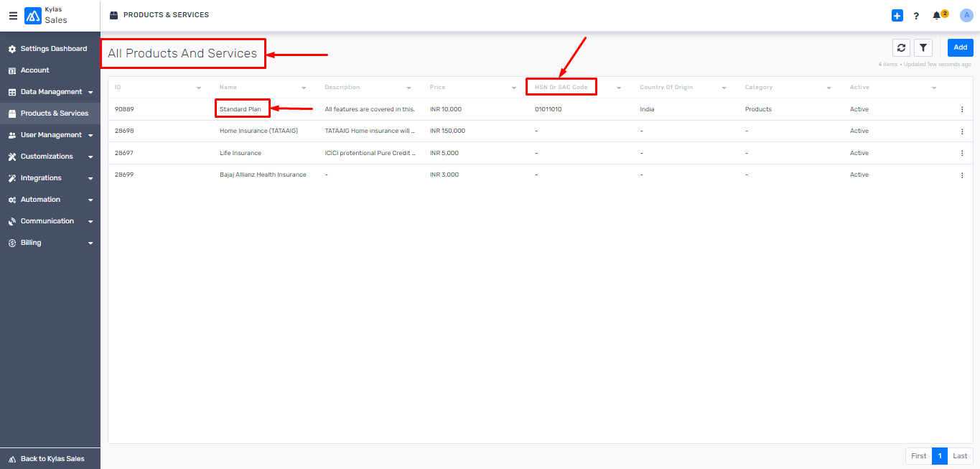Click the ID 90889 cell
The width and height of the screenshot is (980, 469).
[x=124, y=109]
